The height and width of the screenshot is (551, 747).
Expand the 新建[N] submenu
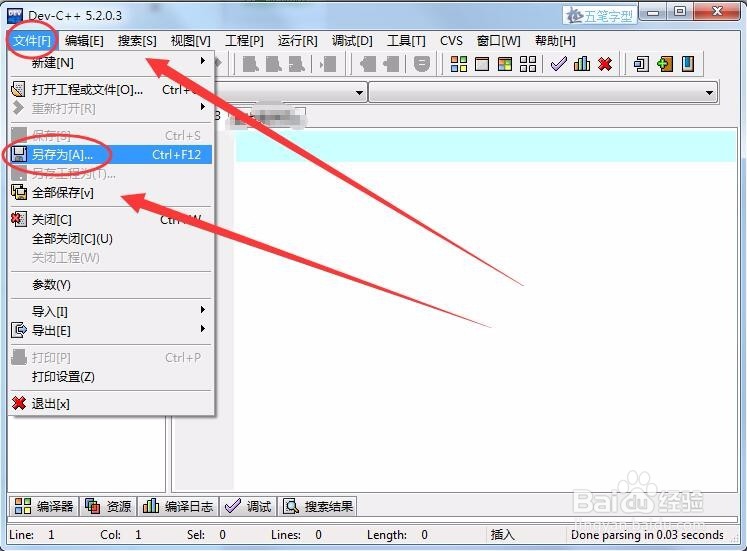[111, 62]
